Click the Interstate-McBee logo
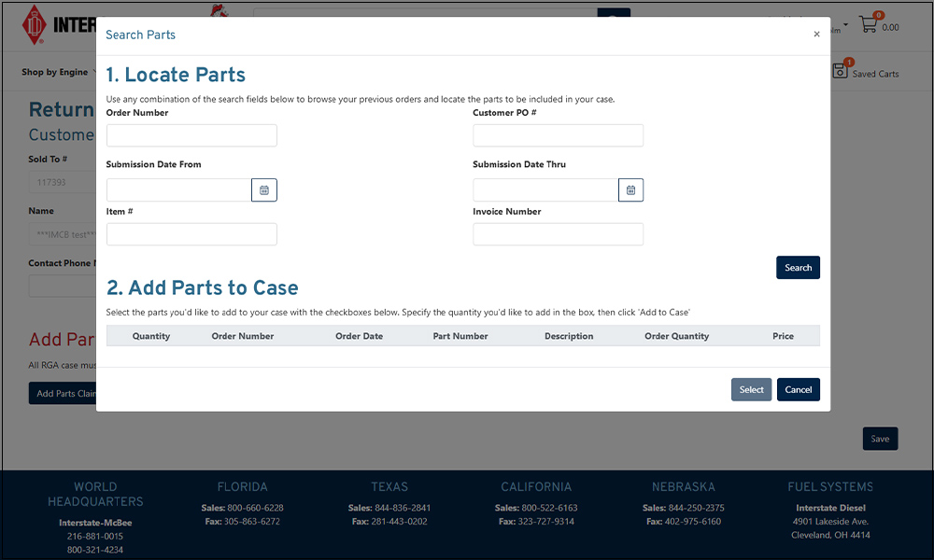 (58, 25)
